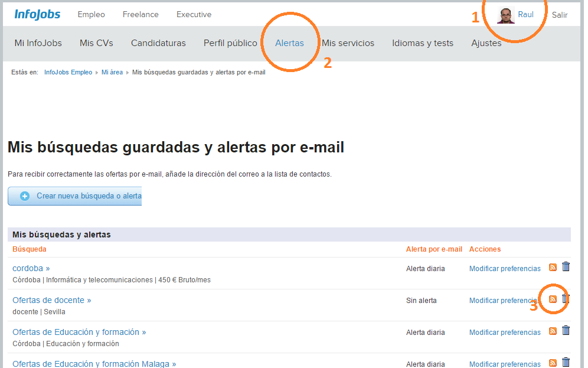Click Crear nueva búsqueda o alerta button
The width and height of the screenshot is (588, 368).
(x=74, y=196)
